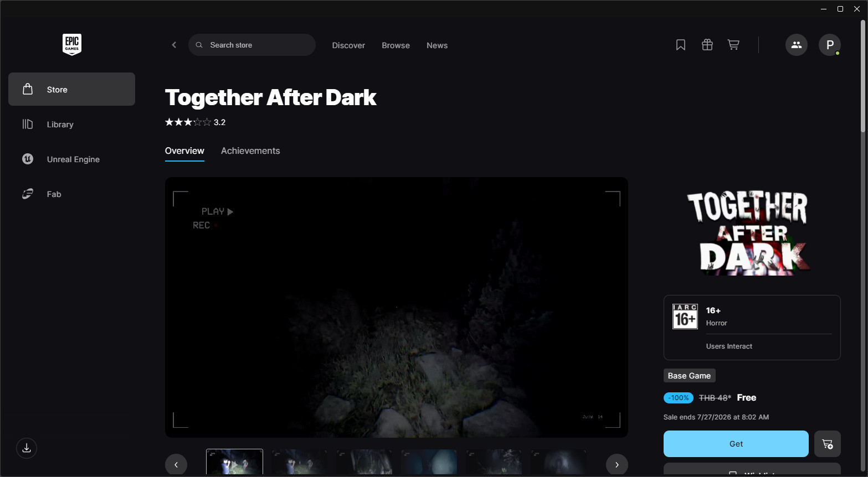
Task: Select the Overview tab
Action: click(184, 151)
